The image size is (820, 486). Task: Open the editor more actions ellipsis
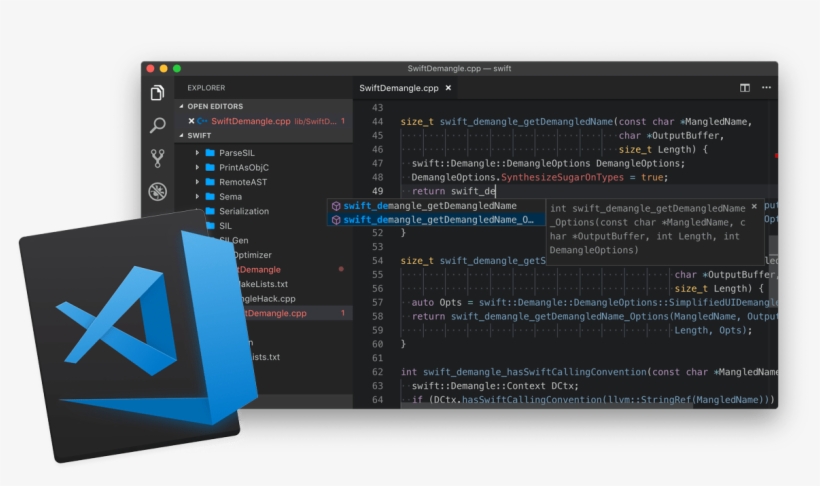pos(766,88)
